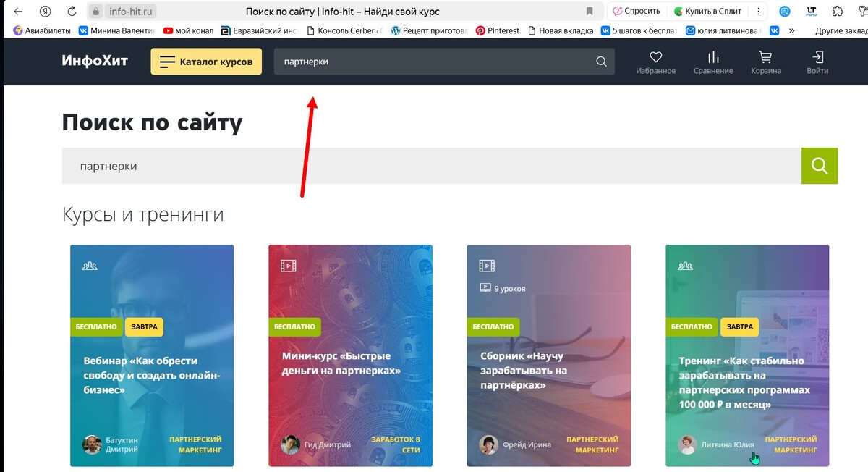This screenshot has width=868, height=472.
Task: Reload the page with the refresh icon
Action: [72, 12]
